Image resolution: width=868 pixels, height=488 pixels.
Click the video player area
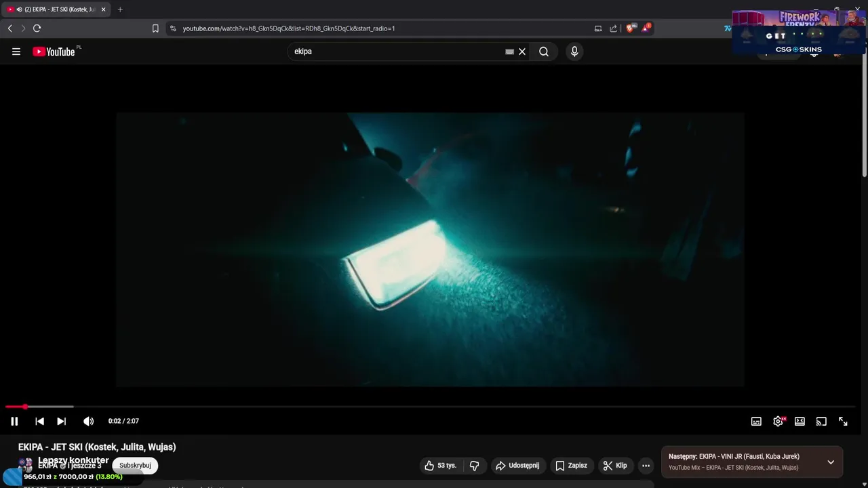pyautogui.click(x=430, y=249)
